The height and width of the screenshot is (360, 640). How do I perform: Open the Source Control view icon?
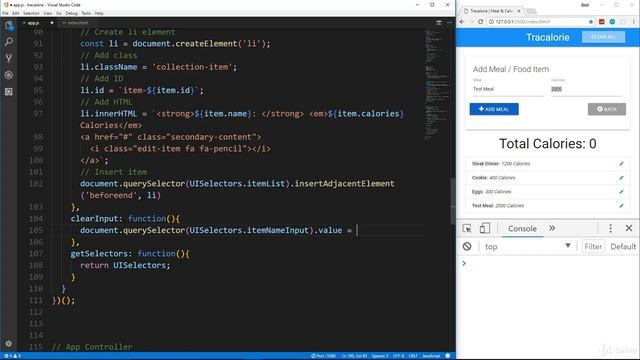[x=9, y=58]
